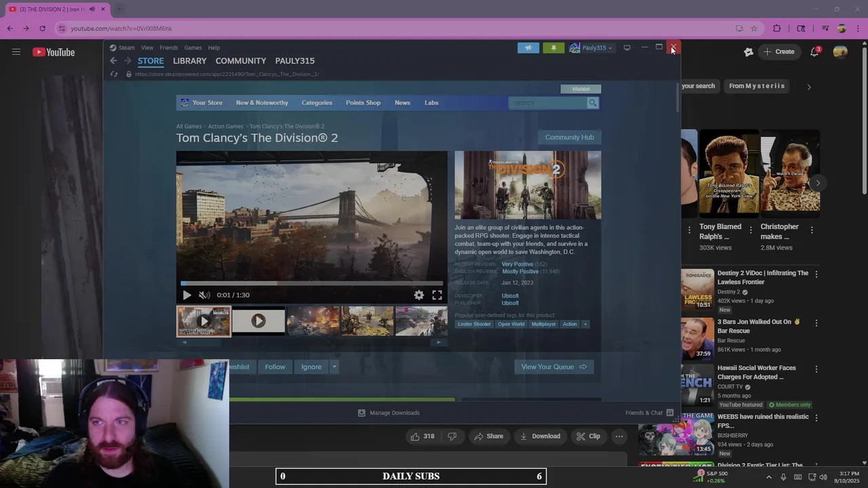Like the YouTube video
The width and height of the screenshot is (868, 488).
coord(422,436)
